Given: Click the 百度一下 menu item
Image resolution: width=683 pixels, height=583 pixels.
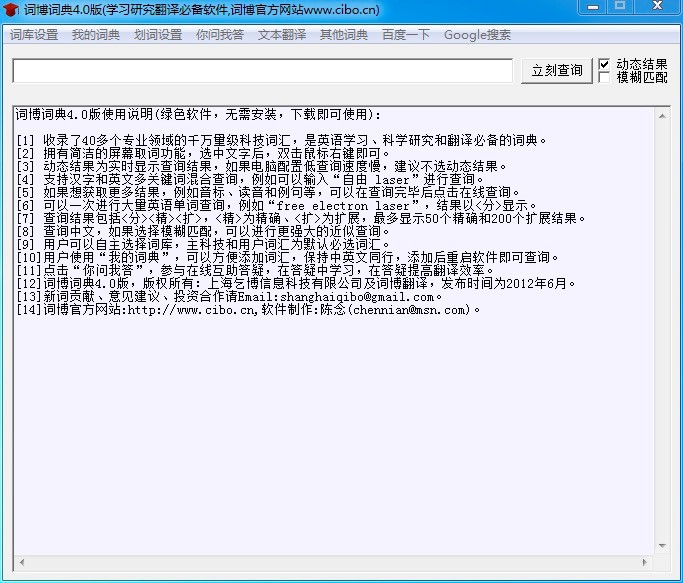Looking at the screenshot, I should (406, 35).
